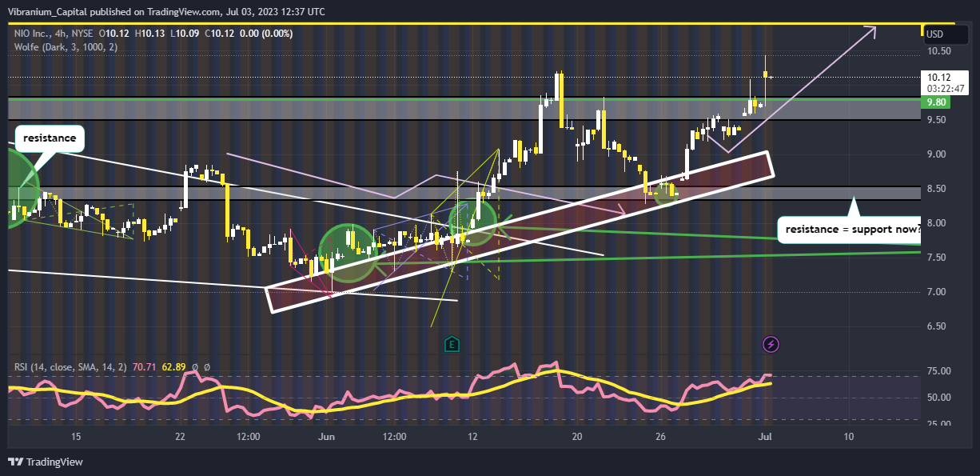
Task: Click the 8.00 price axis label
Action: coord(938,223)
